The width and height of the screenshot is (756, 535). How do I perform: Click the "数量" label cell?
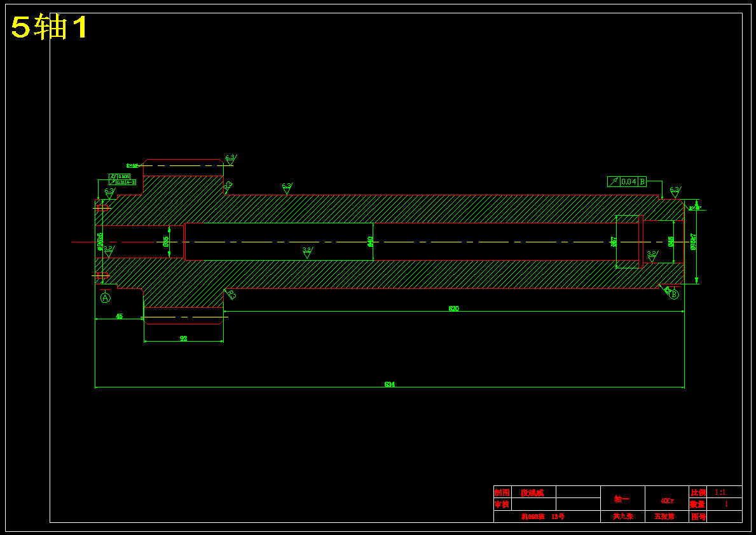click(698, 504)
